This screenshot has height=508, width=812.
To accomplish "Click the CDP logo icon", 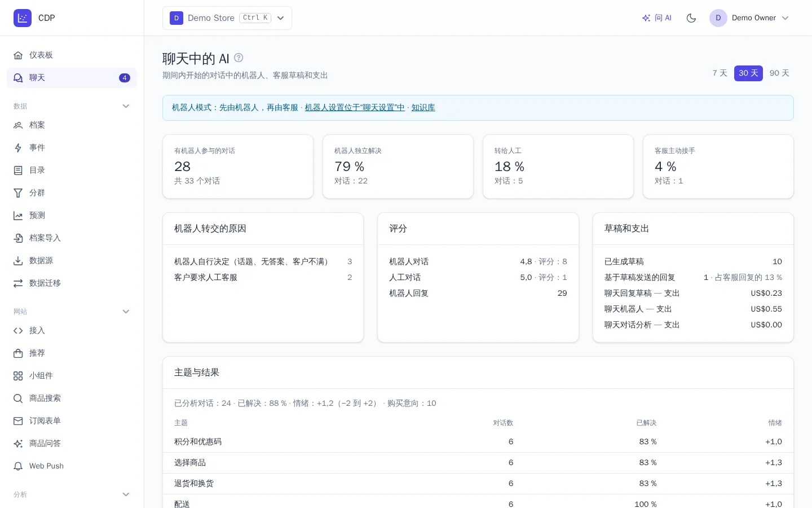I will [23, 18].
